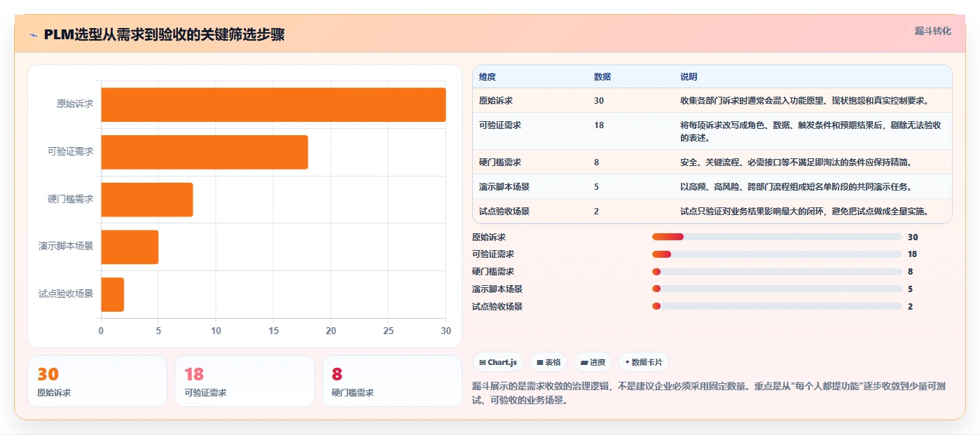Viewport: 980px width, 435px height.
Task: Click the table data value 5
Action: tap(597, 187)
